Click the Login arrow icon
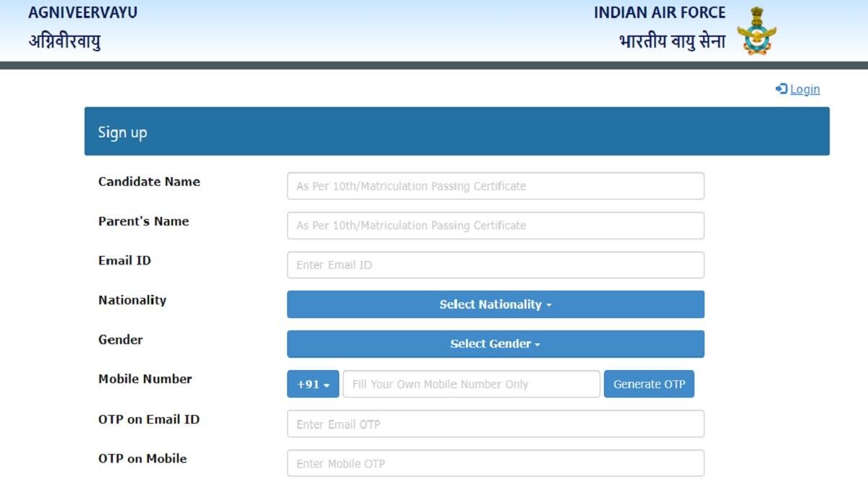This screenshot has width=868, height=488. point(781,89)
